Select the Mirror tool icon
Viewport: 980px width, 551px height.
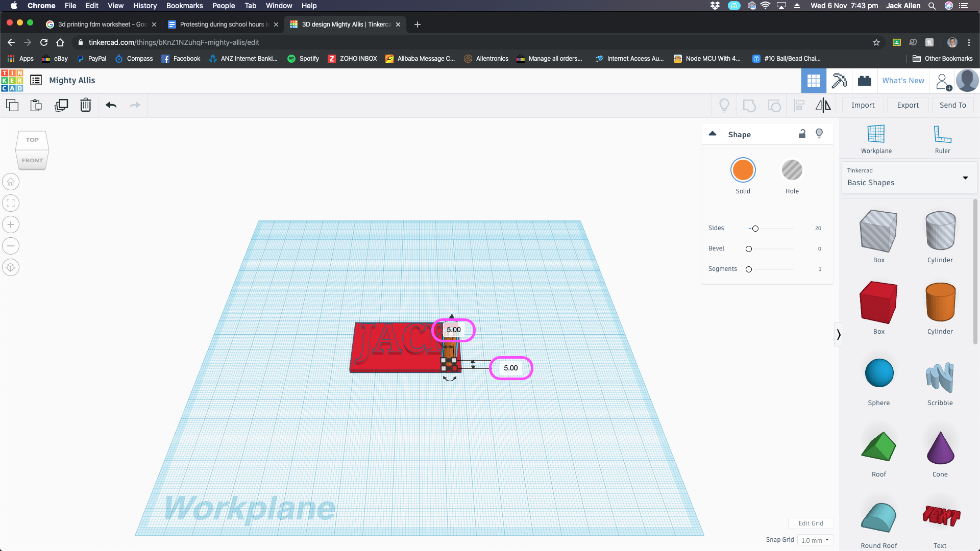click(x=824, y=105)
